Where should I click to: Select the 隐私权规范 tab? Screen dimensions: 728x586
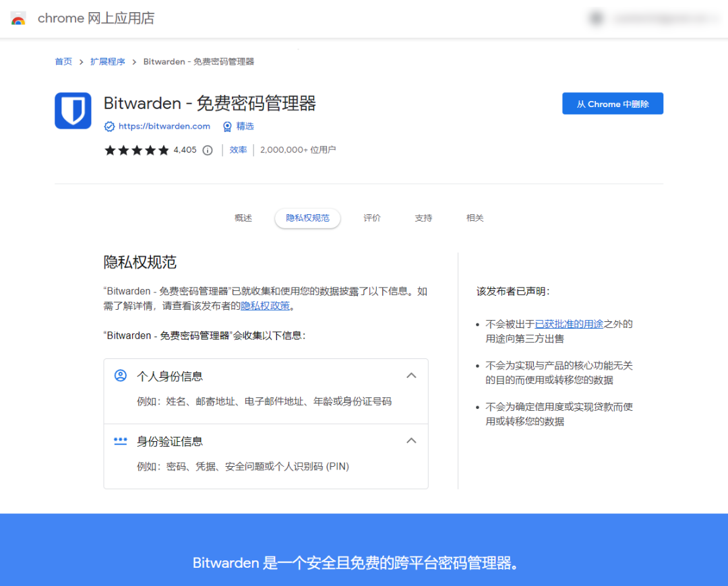tap(307, 218)
